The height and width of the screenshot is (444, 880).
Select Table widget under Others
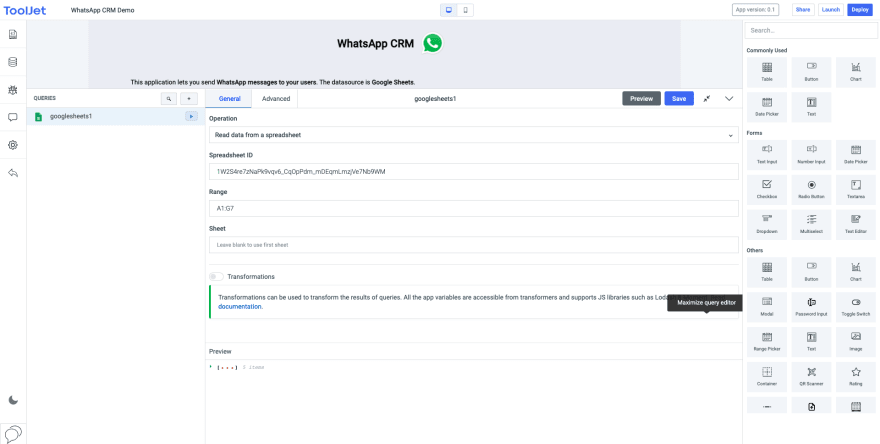767,272
